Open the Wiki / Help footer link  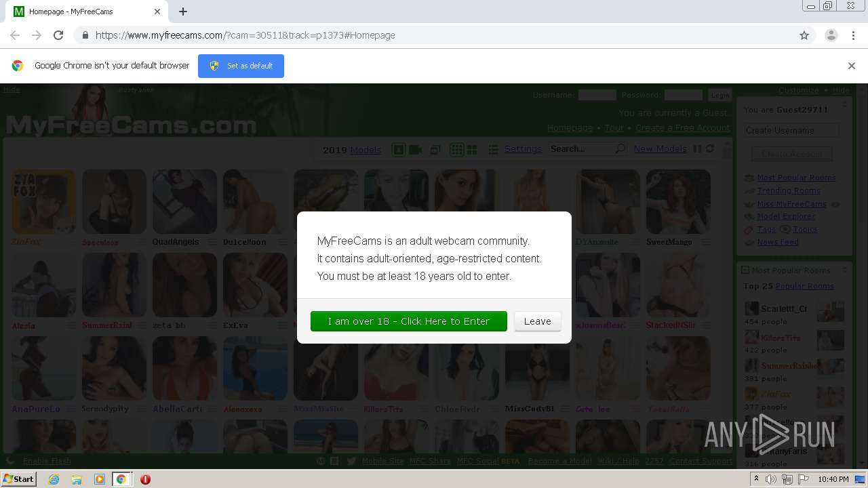tap(618, 461)
